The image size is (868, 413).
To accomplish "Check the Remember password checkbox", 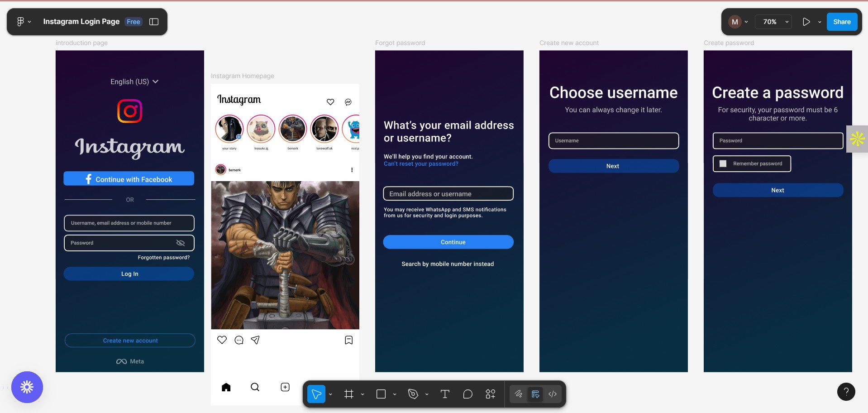I will pos(723,163).
